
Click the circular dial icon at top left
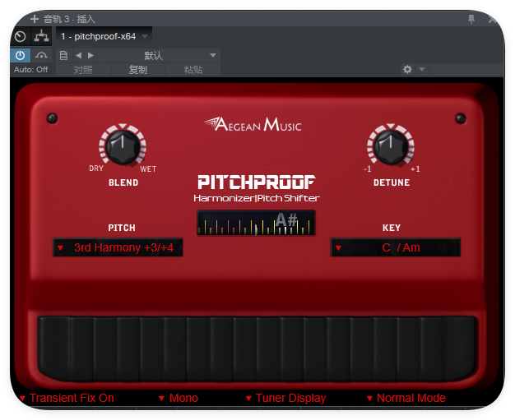(20, 36)
